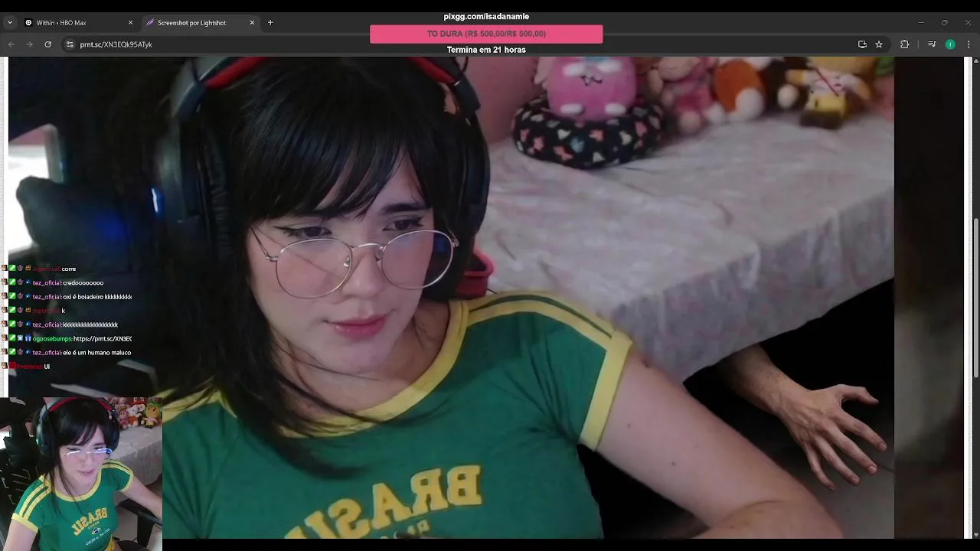Open the media controls icon
The width and height of the screenshot is (980, 551).
click(932, 44)
